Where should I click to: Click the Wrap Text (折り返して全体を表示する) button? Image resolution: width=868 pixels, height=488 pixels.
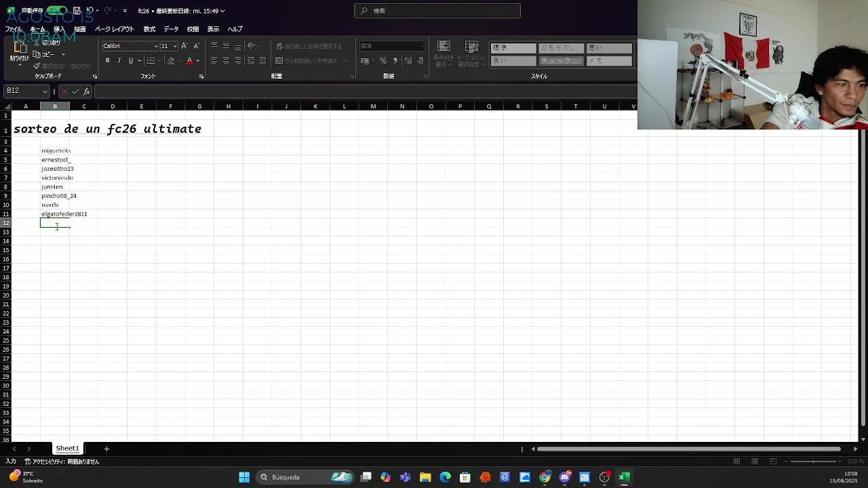click(x=309, y=46)
